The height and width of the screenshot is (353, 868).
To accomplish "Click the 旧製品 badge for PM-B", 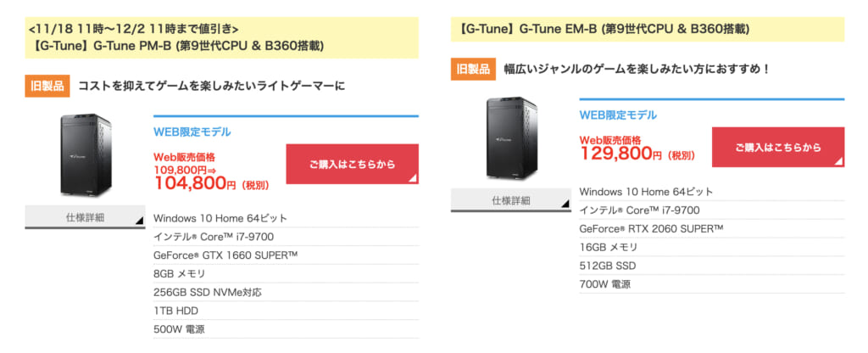I will pyautogui.click(x=47, y=87).
